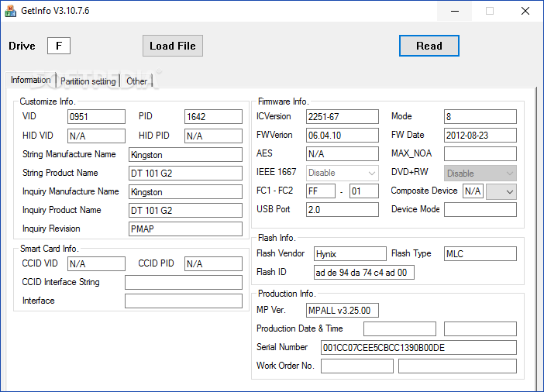
Task: Click the first Work Order No. field
Action: click(x=357, y=366)
